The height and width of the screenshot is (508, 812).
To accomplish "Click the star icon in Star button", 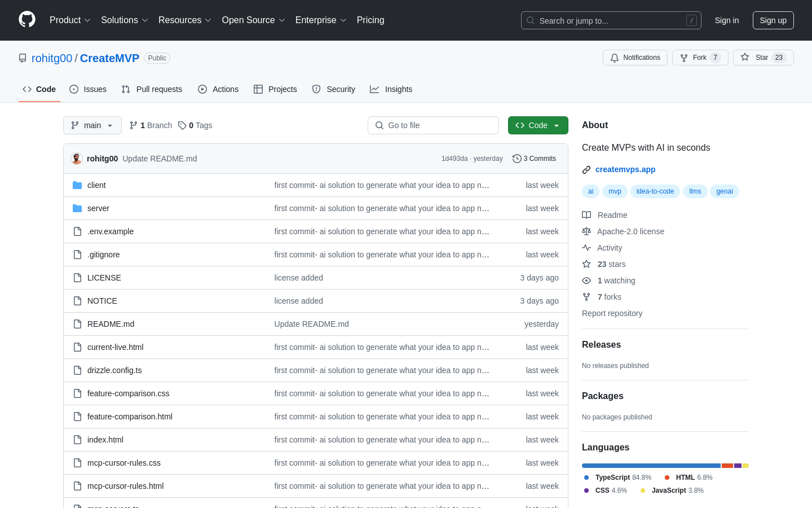I will pyautogui.click(x=745, y=57).
